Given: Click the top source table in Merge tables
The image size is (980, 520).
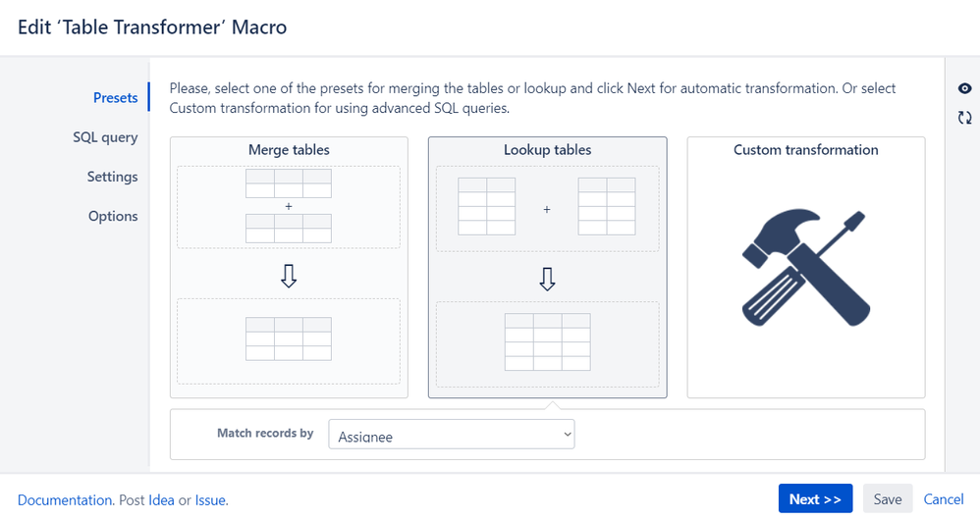Looking at the screenshot, I should (288, 182).
